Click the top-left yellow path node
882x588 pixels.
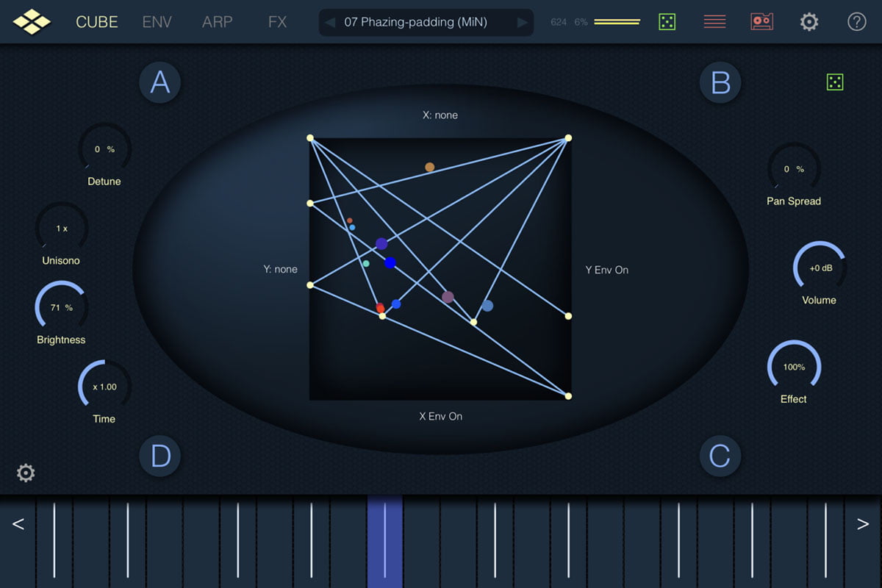(310, 137)
